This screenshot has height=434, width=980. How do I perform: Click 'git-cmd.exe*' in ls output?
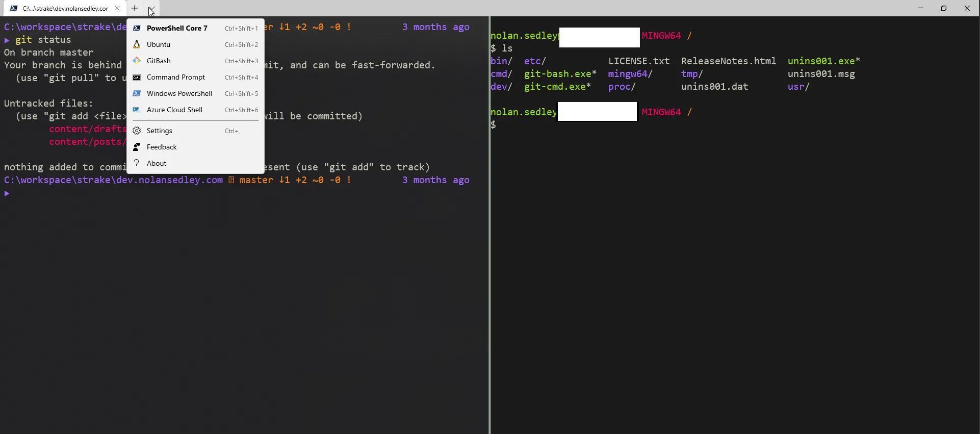558,87
